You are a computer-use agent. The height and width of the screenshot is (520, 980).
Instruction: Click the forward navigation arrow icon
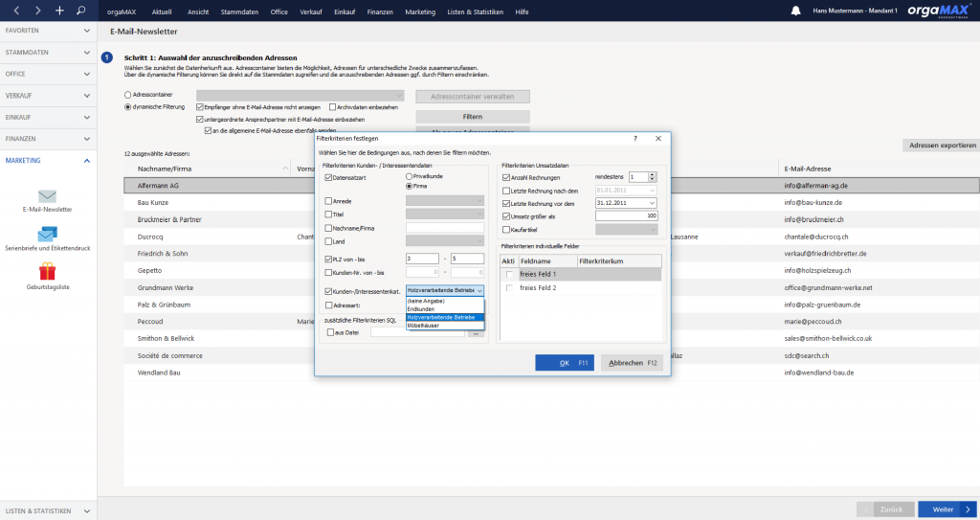(38, 11)
